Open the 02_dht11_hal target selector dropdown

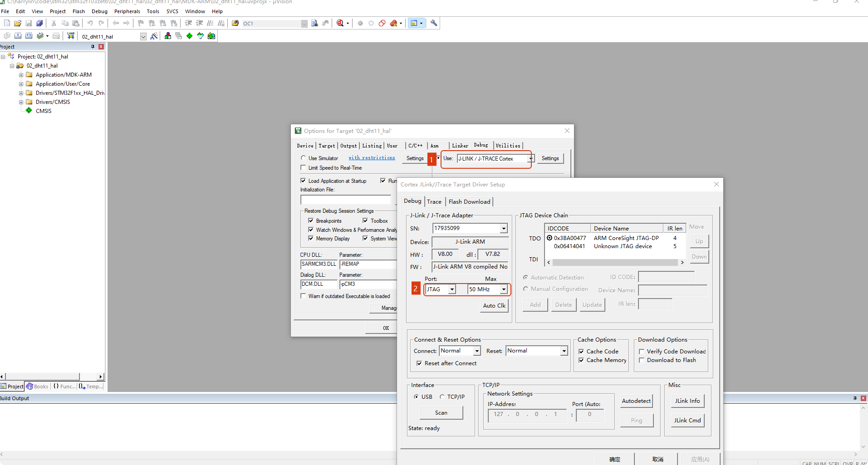pos(143,36)
